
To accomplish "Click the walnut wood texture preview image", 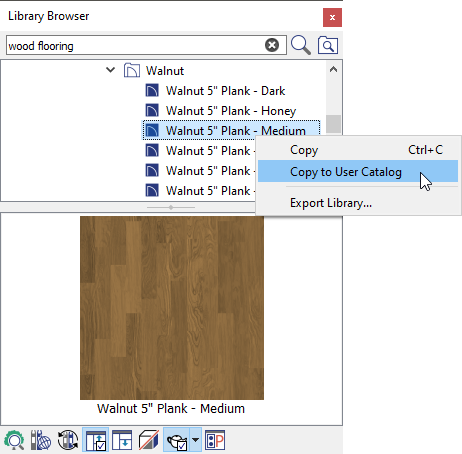I will [x=172, y=308].
